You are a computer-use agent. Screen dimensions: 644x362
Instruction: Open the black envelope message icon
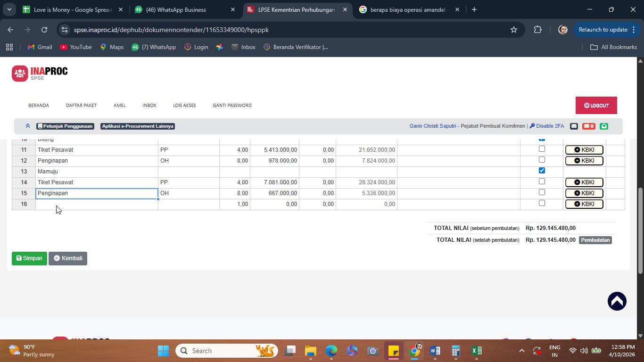pyautogui.click(x=574, y=126)
